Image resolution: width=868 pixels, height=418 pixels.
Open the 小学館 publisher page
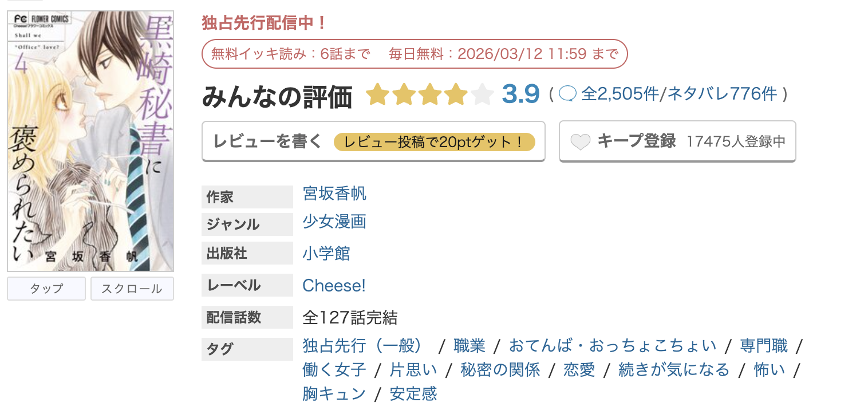(326, 253)
